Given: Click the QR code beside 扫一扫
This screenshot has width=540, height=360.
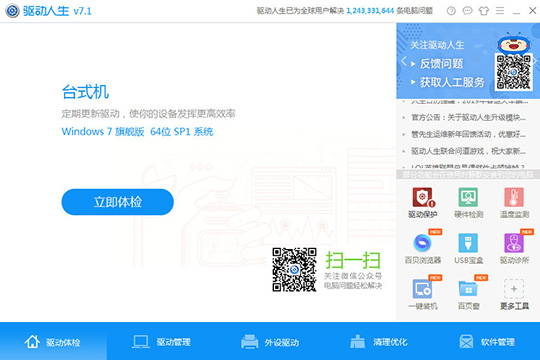Looking at the screenshot, I should pos(294,269).
